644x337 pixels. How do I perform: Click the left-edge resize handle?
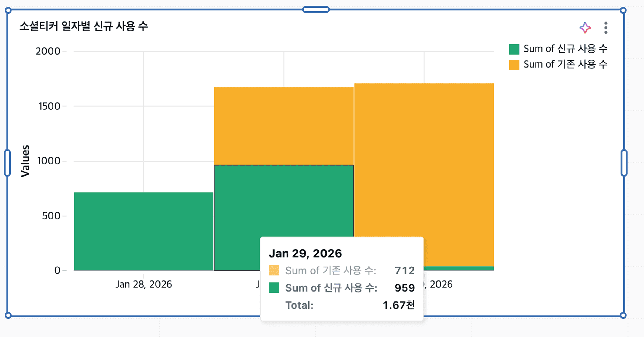(8, 163)
